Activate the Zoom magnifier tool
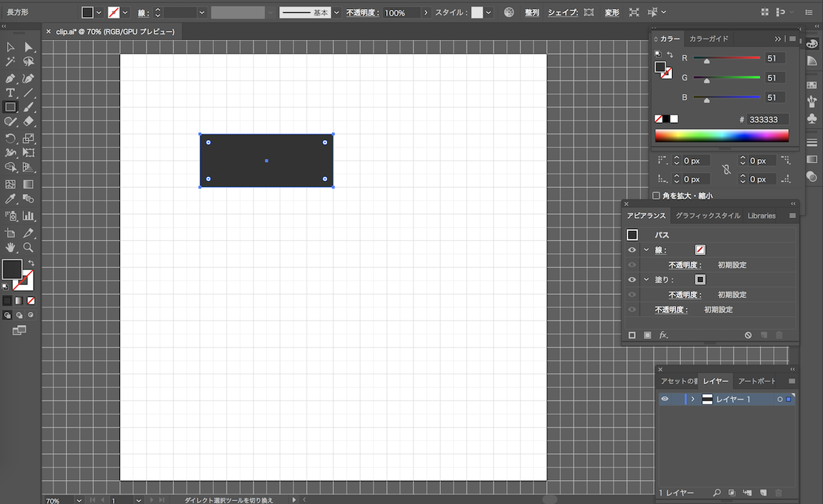The height and width of the screenshot is (504, 823). pyautogui.click(x=28, y=247)
